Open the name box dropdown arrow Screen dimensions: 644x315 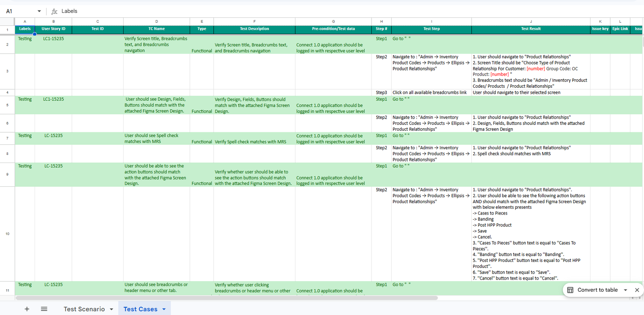[x=39, y=11]
